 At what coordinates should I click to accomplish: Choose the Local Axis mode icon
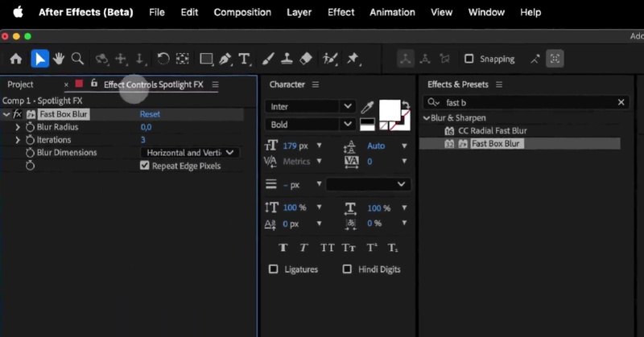coord(406,59)
